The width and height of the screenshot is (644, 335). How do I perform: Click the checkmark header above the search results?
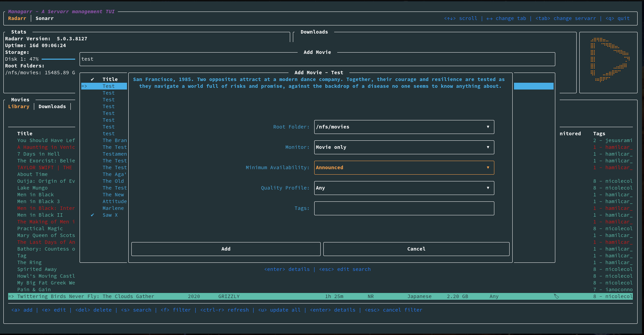pyautogui.click(x=92, y=79)
